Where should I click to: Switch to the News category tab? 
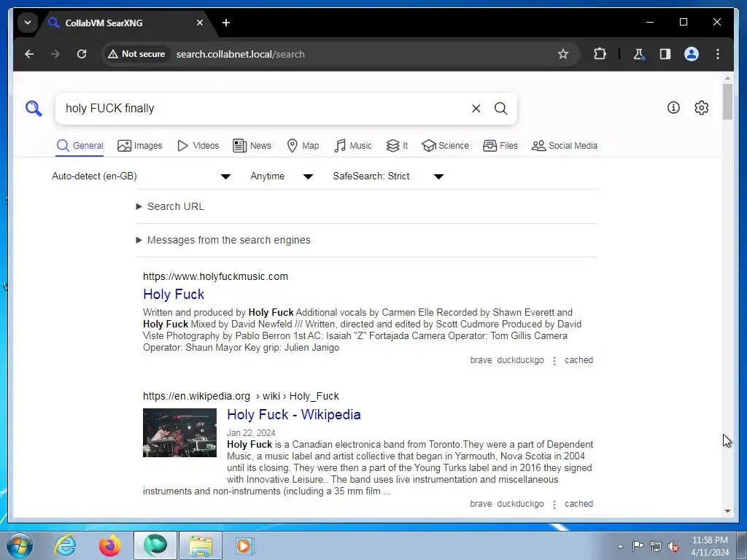tap(252, 146)
